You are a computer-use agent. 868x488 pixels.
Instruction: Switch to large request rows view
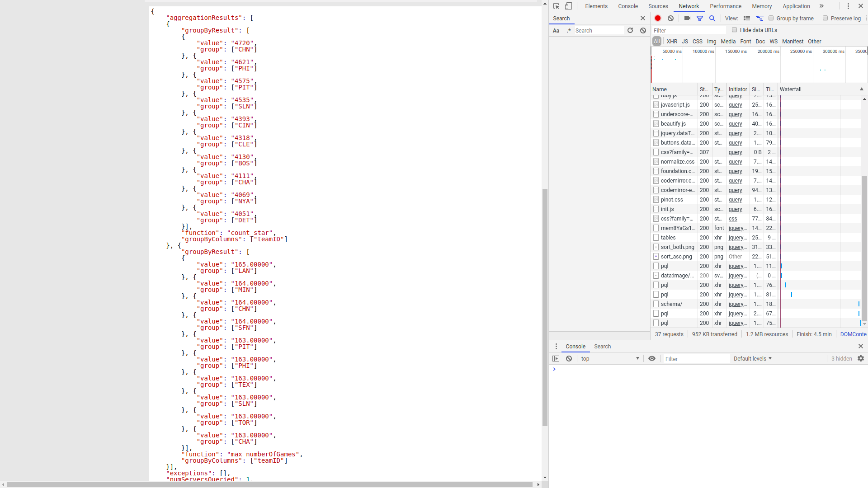[x=747, y=18]
